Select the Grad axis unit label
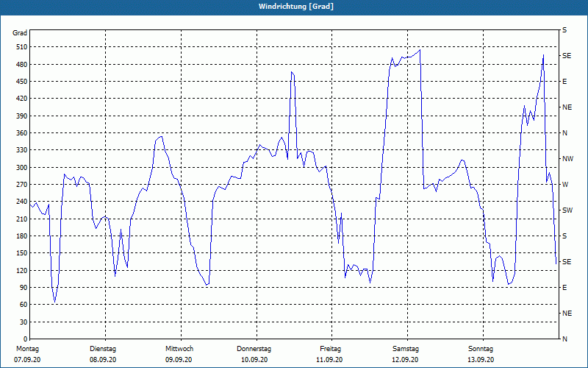This screenshot has height=368, width=588. 20,33
